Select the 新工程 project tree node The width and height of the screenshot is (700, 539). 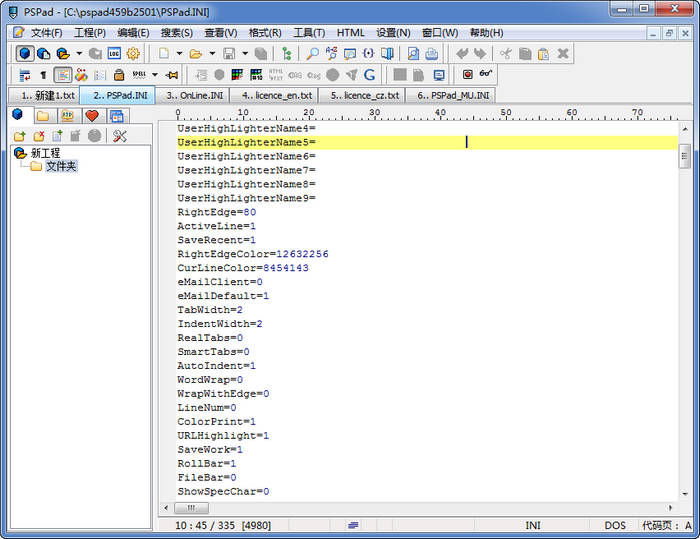point(45,153)
